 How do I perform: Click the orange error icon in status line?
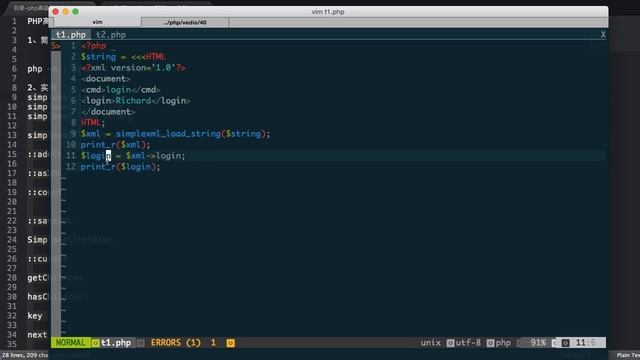(231, 343)
